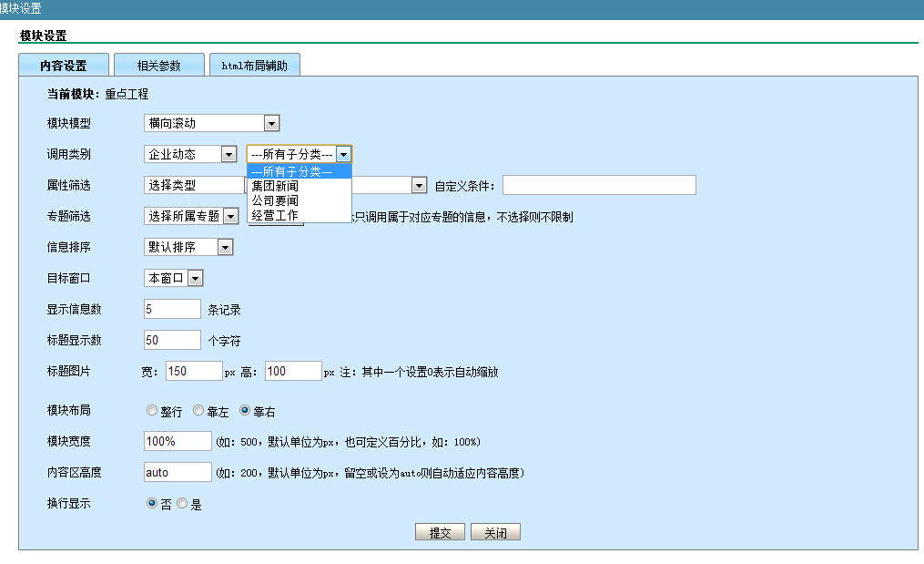Click the 提交 submit button
The image size is (924, 564).
click(x=440, y=533)
